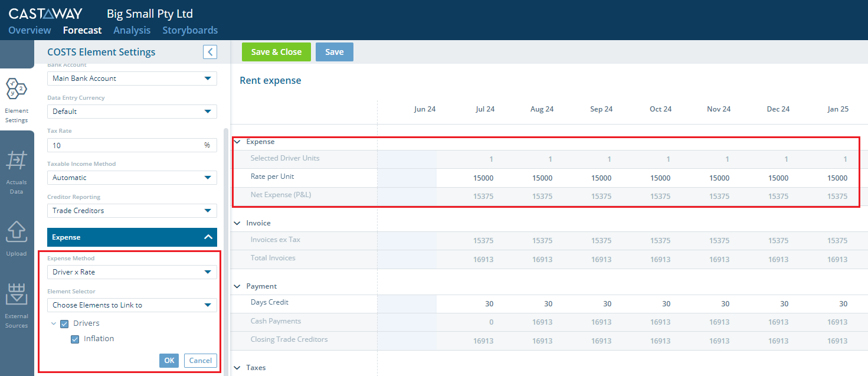
Task: Toggle the Drivers checkbox
Action: click(65, 323)
